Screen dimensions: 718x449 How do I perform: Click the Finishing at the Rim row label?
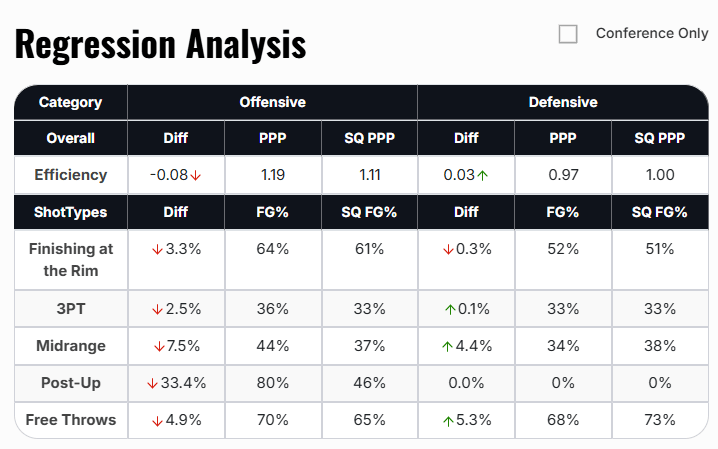click(70, 258)
